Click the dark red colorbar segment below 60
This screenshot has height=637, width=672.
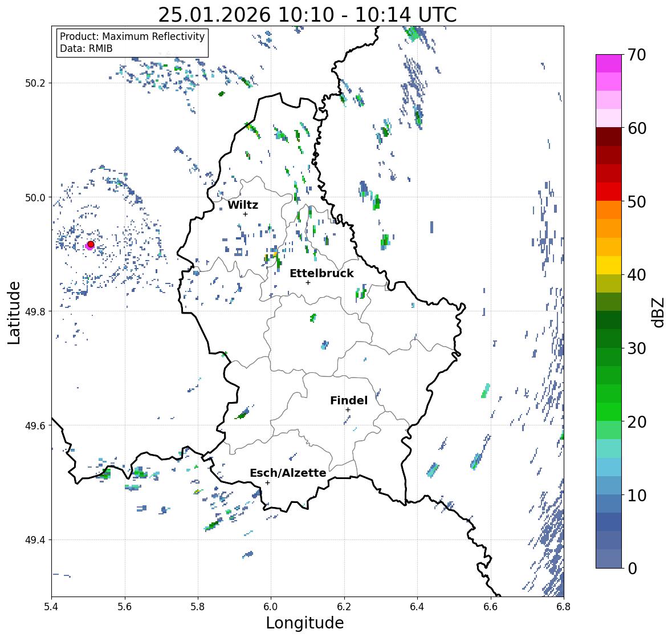(609, 137)
